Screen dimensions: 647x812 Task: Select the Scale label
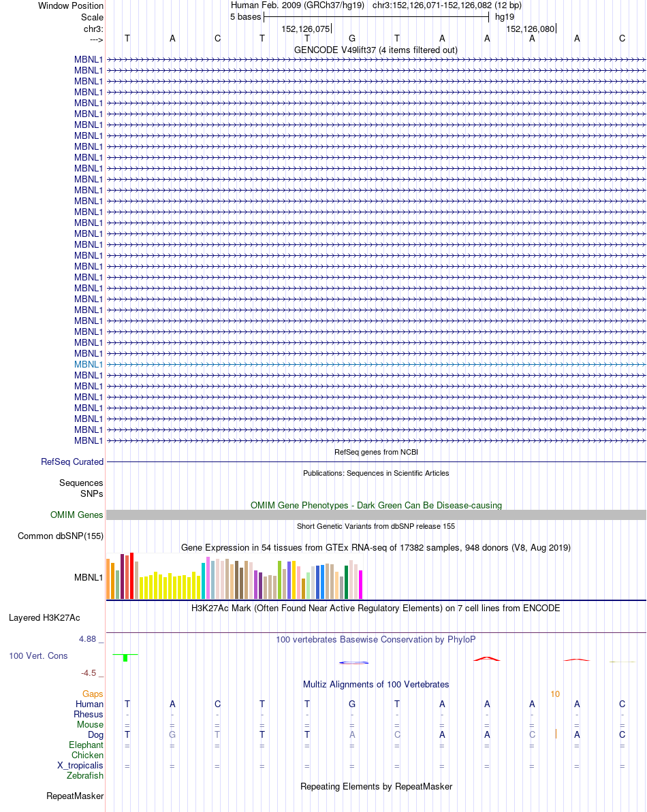[x=92, y=17]
